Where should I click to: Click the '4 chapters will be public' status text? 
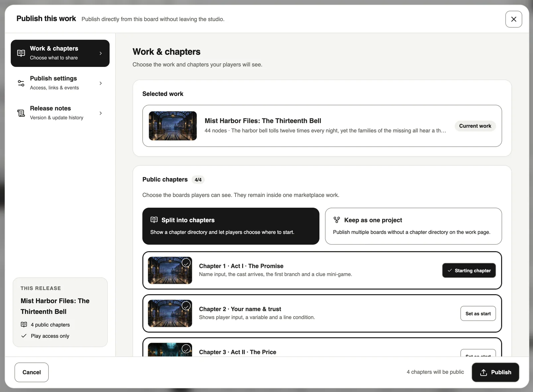coord(435,372)
